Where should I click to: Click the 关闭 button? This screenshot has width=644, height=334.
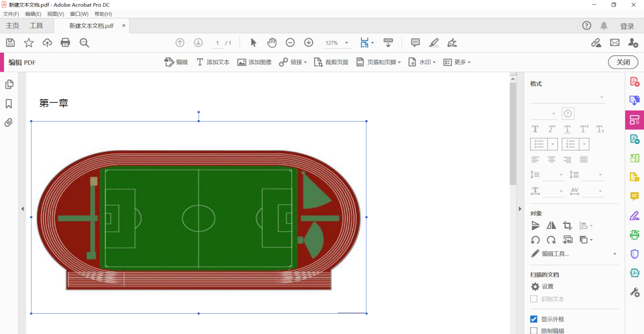click(x=623, y=62)
